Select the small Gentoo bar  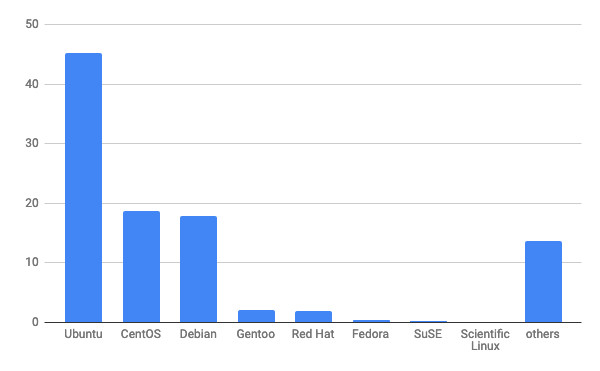pos(256,316)
